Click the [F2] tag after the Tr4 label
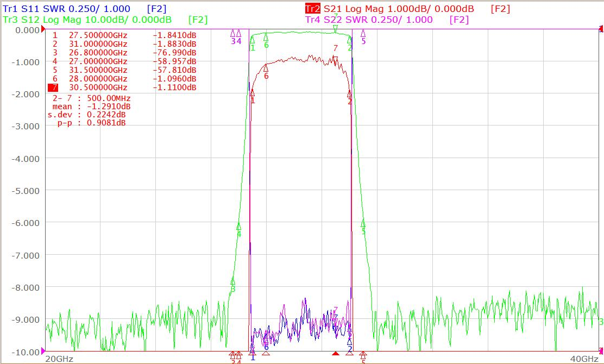 point(459,20)
